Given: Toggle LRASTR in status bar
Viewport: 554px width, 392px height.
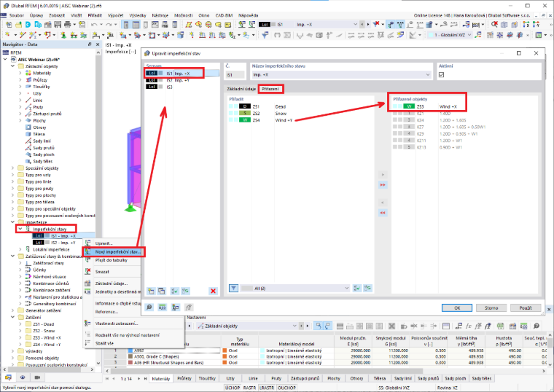Looking at the screenshot, I should pyautogui.click(x=267, y=388).
